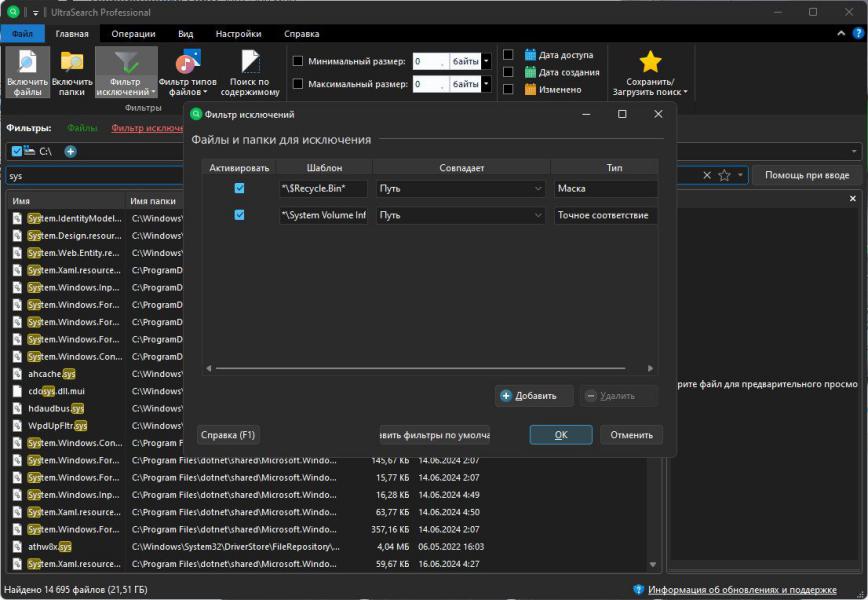The image size is (868, 600).
Task: Click the Файлы filter label in the Фильтры bar
Action: click(x=82, y=128)
